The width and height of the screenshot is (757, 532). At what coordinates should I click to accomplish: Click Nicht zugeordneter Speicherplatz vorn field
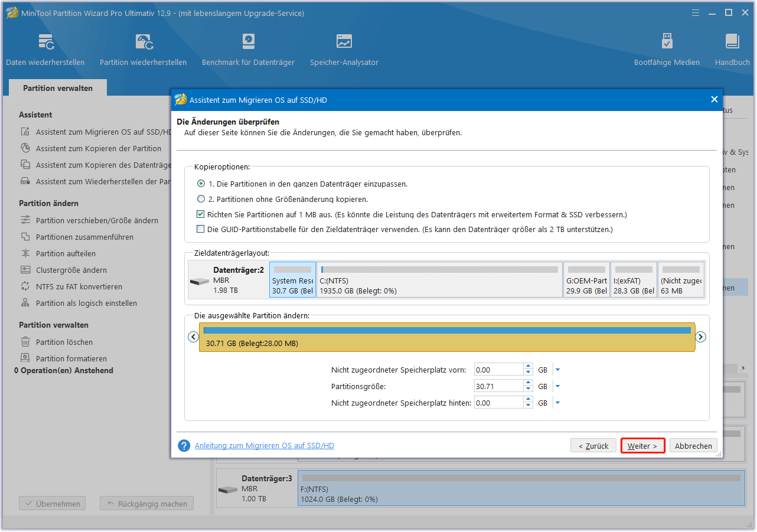498,370
